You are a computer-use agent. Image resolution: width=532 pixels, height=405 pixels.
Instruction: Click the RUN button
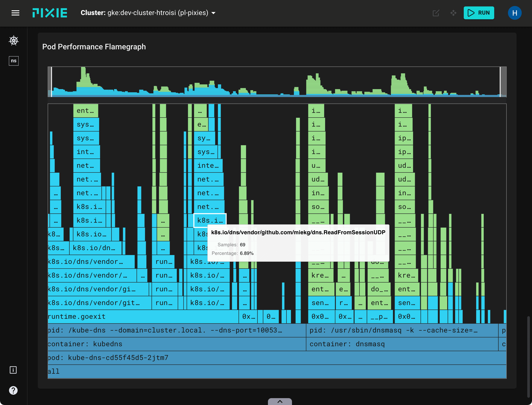[x=479, y=13]
